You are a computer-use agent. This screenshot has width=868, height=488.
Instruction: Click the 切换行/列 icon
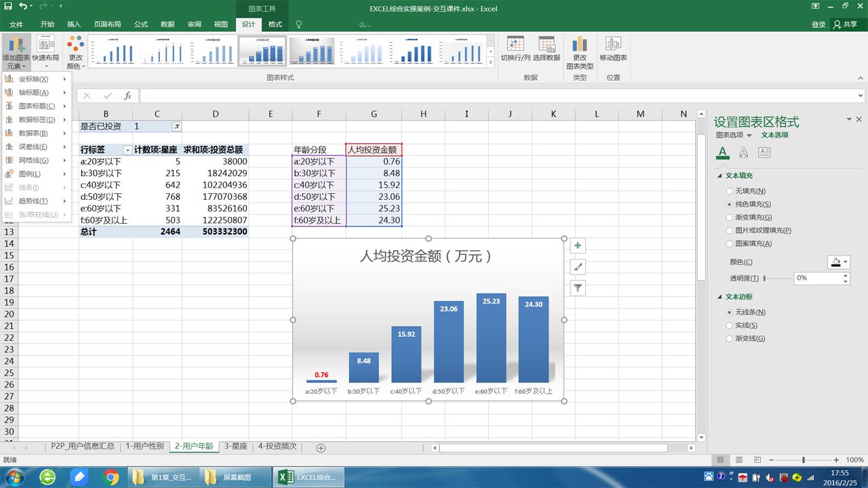pos(515,49)
